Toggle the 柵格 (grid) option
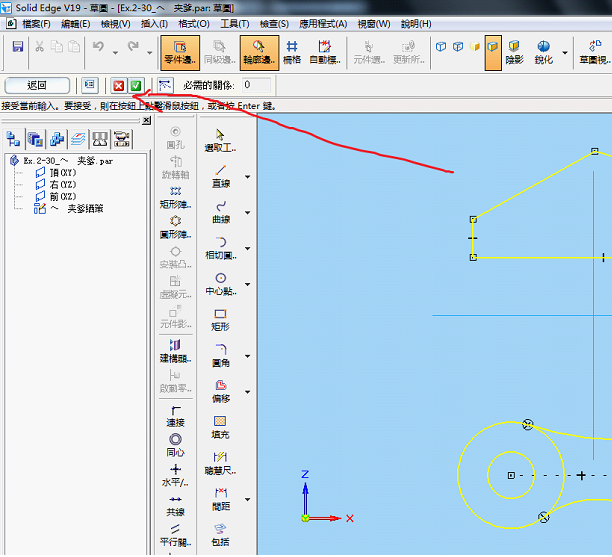 pyautogui.click(x=292, y=53)
